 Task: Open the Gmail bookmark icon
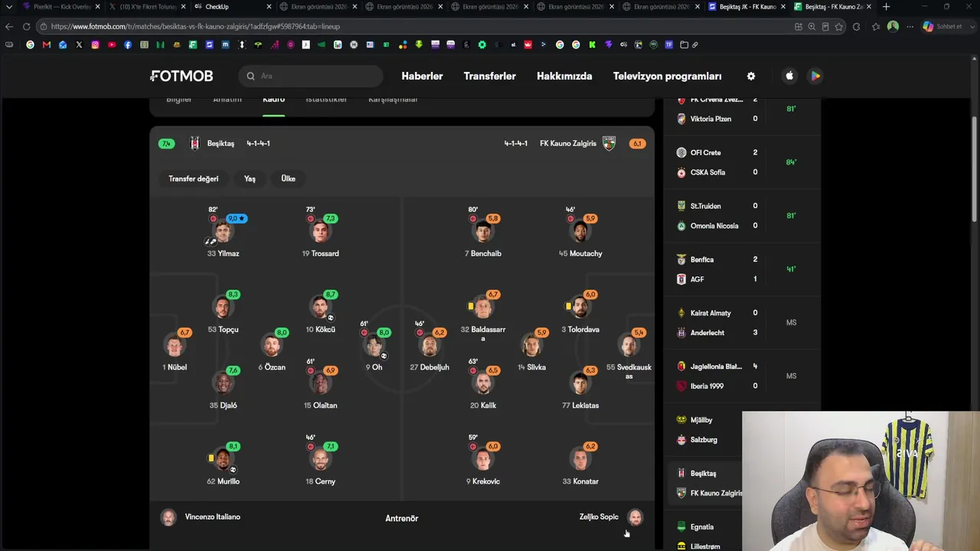47,44
